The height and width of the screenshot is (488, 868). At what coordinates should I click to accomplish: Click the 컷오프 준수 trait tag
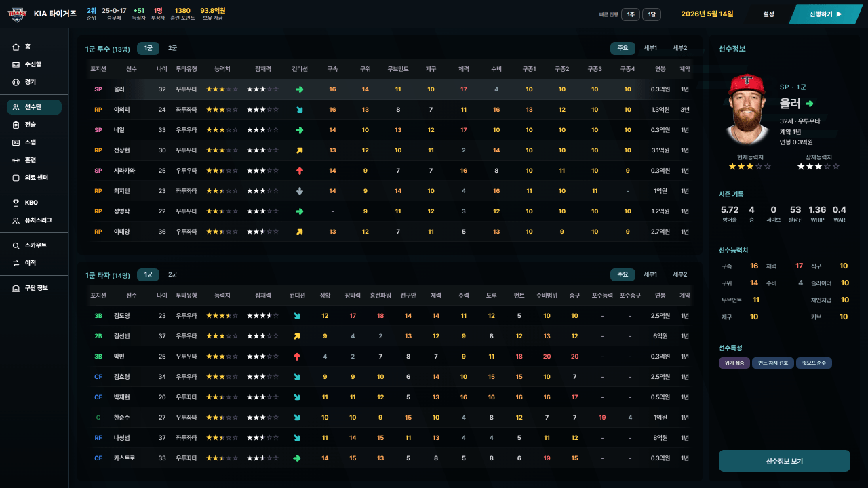pos(814,363)
